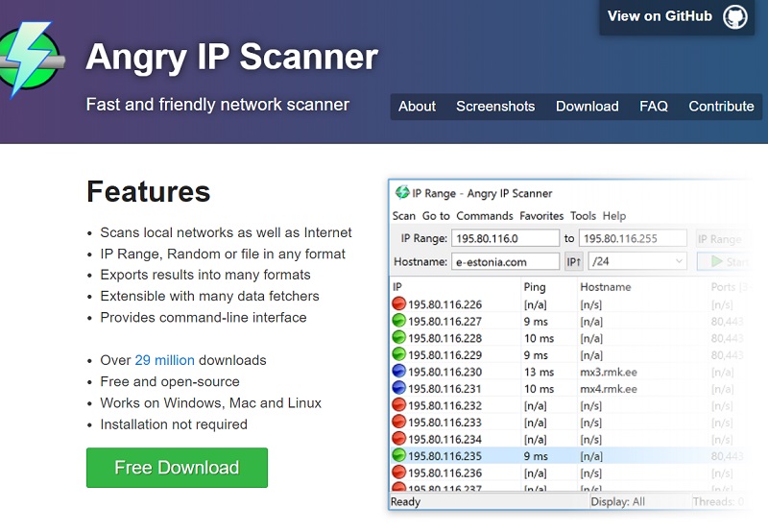The width and height of the screenshot is (768, 532).
Task: Click IP address 195.80.116.230
Action: [444, 372]
